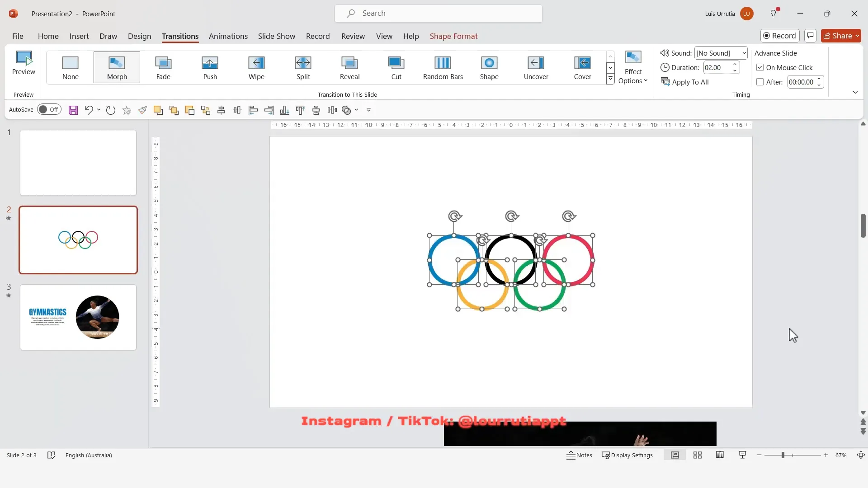This screenshot has height=488, width=868.
Task: Click the Undo arrow
Action: click(89, 110)
